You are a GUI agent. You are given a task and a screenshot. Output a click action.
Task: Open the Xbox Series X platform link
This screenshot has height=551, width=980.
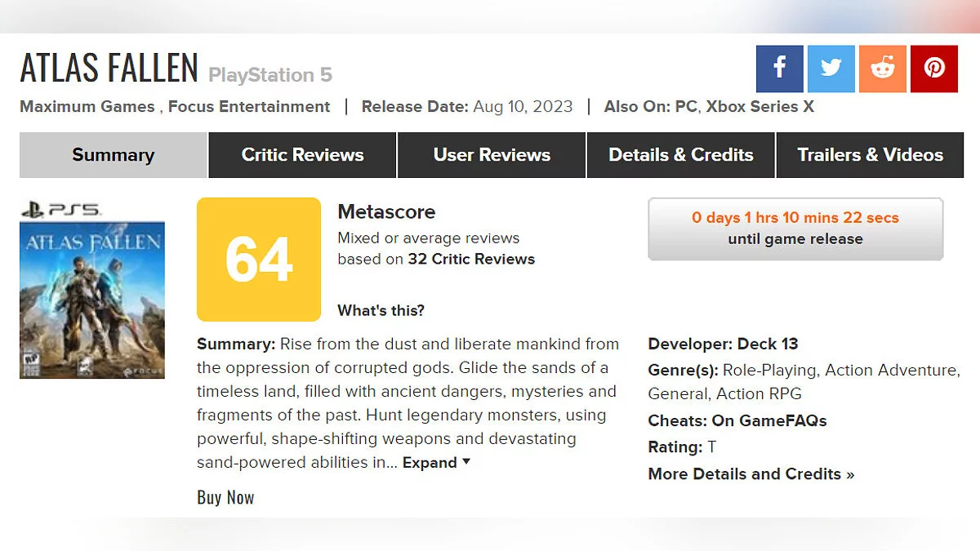coord(759,107)
